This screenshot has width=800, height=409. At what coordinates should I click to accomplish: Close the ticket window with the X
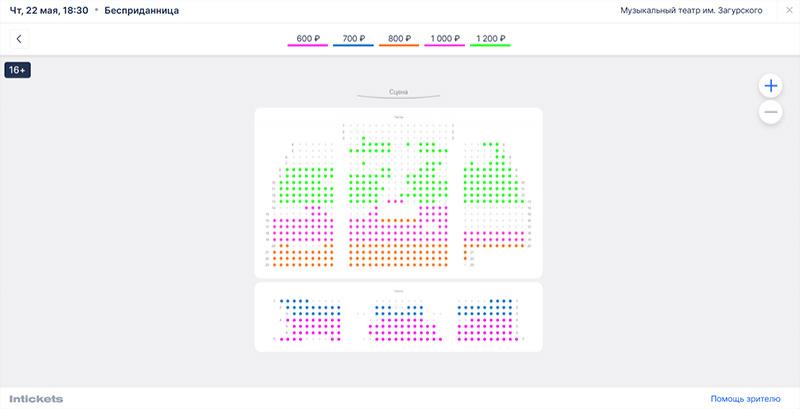click(x=789, y=10)
